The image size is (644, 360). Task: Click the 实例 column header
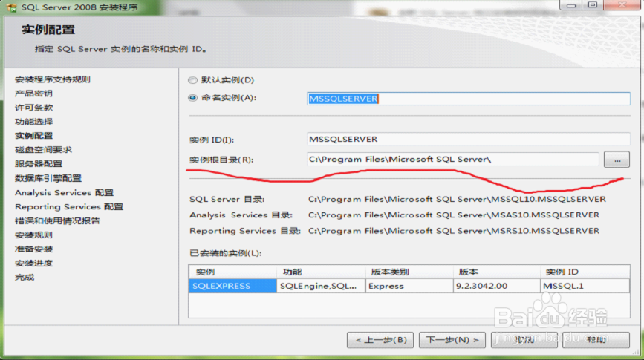tap(233, 272)
